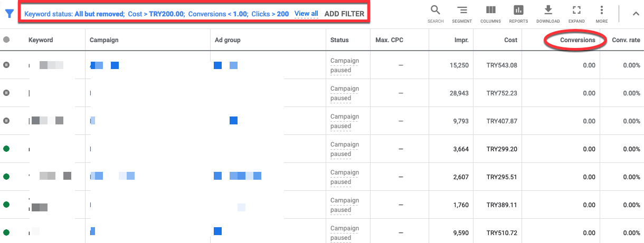This screenshot has height=243, width=644.
Task: Toggle paused status of TRY543.08 keyword
Action: 6,65
